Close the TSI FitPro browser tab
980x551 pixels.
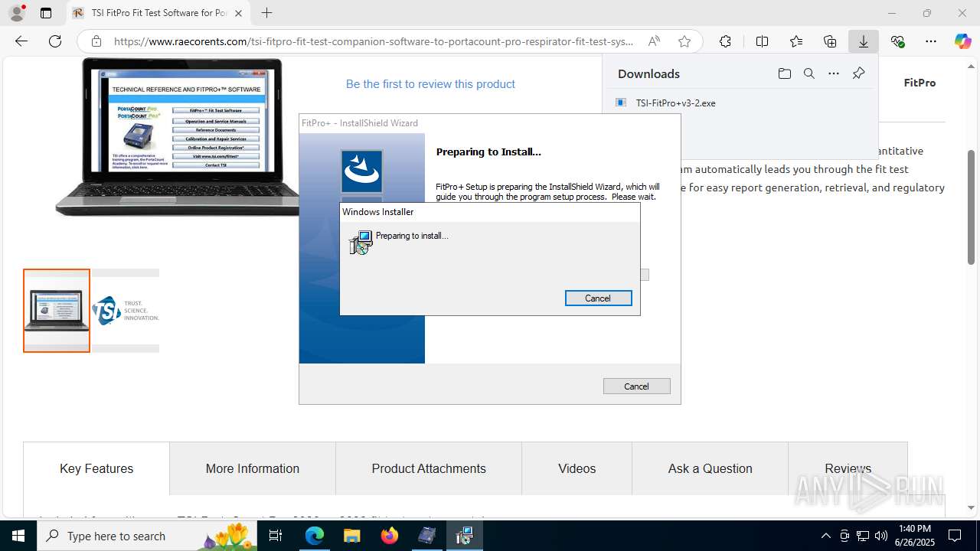tap(238, 13)
